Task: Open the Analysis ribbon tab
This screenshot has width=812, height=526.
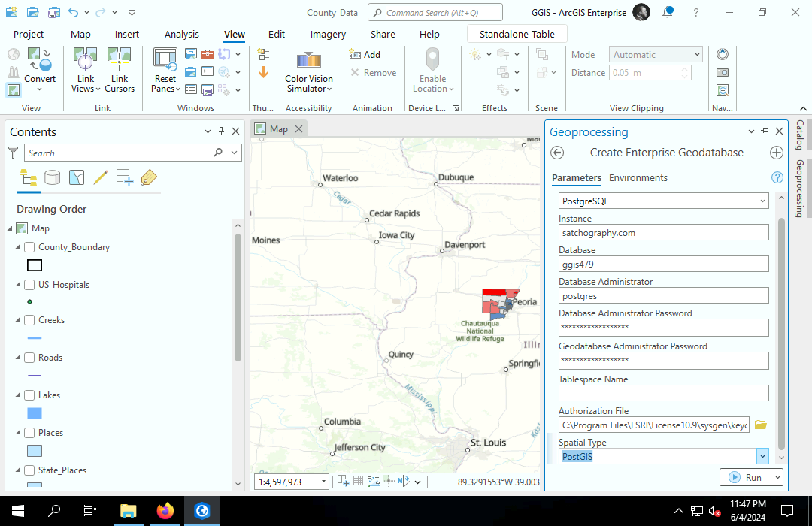Action: tap(182, 34)
